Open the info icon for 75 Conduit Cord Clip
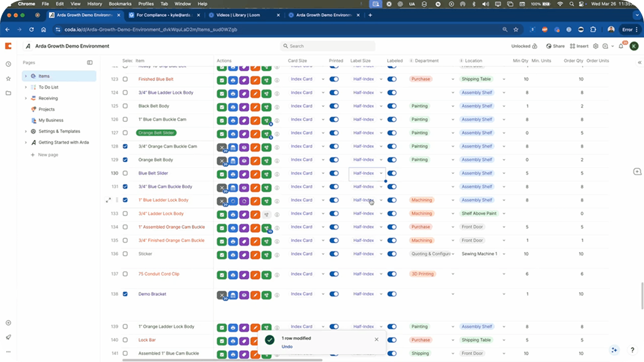The height and width of the screenshot is (362, 644). (277, 275)
